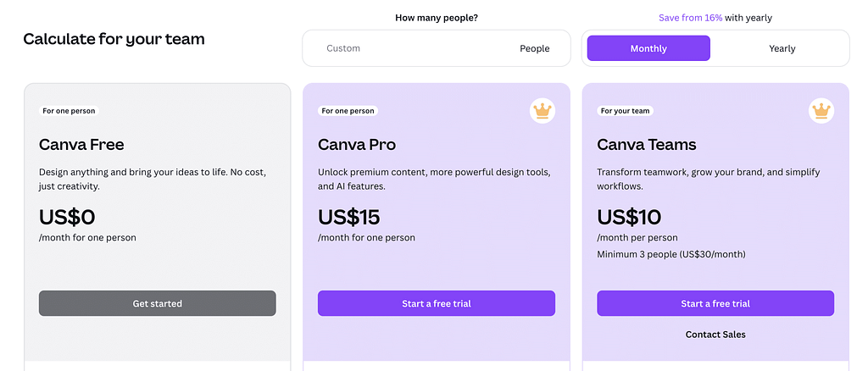
Task: Click 'For one person' badge on Canva Free
Action: (x=69, y=111)
